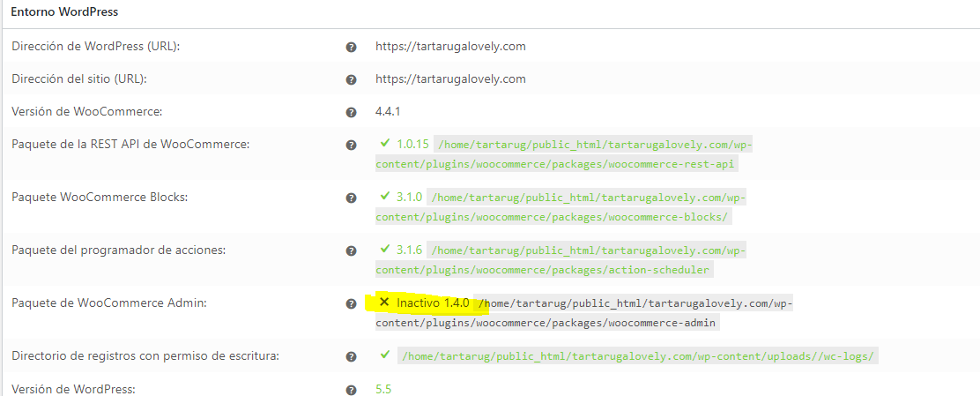Screen dimensions: 980x396
Task: Click label Paquete de la REST API de WooCommerce
Action: [x=130, y=145]
